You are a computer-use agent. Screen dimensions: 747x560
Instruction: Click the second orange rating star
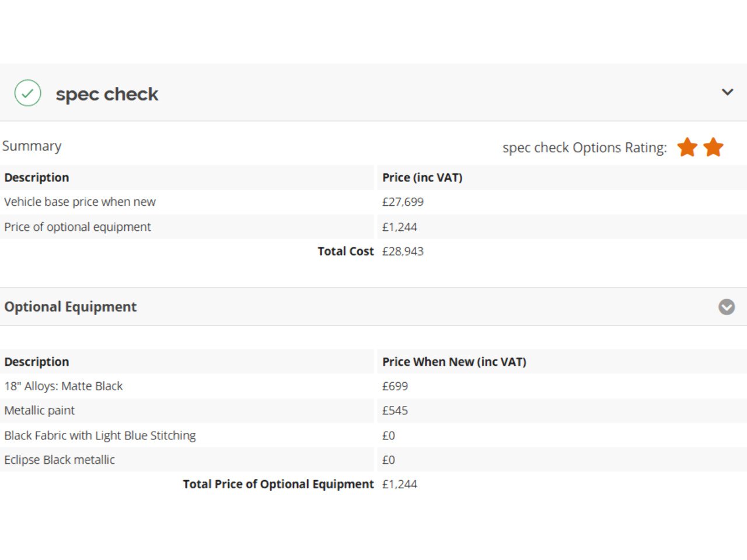coord(713,147)
